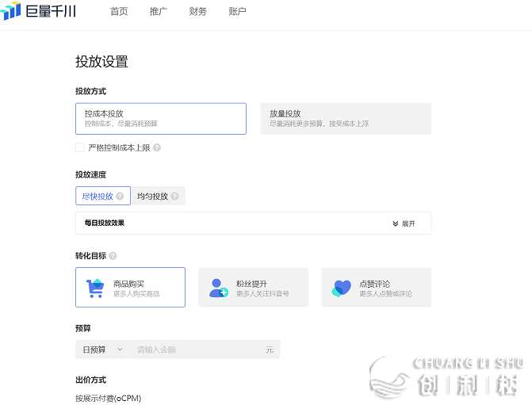Open the 日预算 budget type dropdown
532x405 pixels.
coord(101,350)
